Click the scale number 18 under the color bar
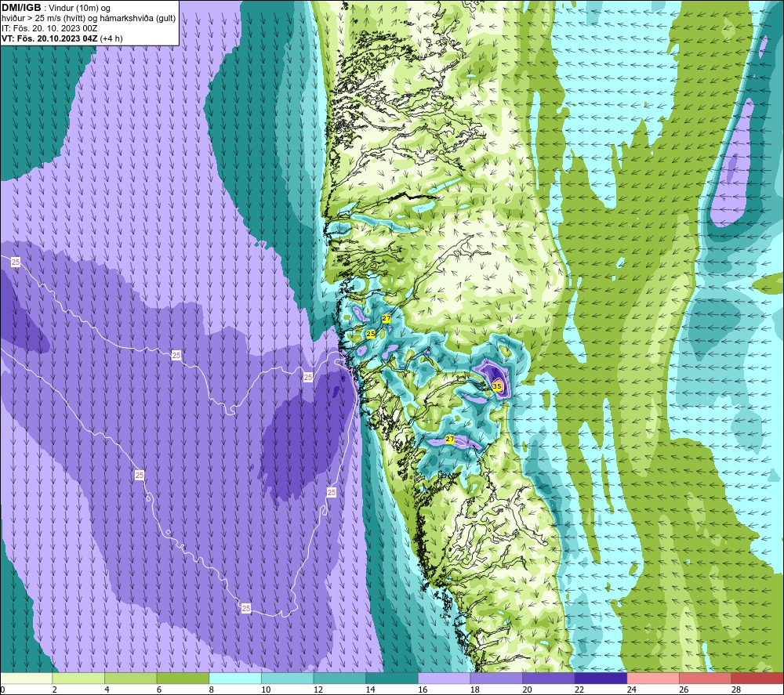784x695 pixels. [474, 690]
